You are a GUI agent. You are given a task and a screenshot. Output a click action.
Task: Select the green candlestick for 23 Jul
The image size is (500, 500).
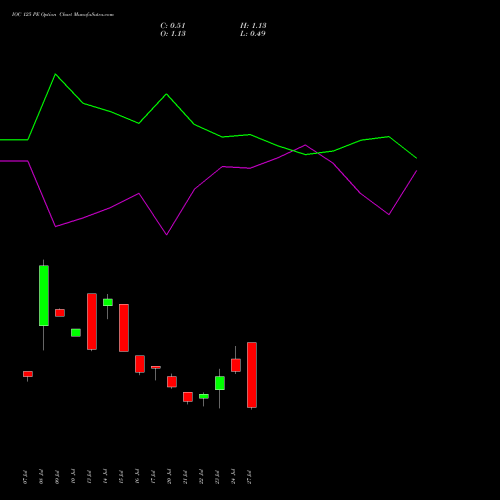tap(220, 383)
